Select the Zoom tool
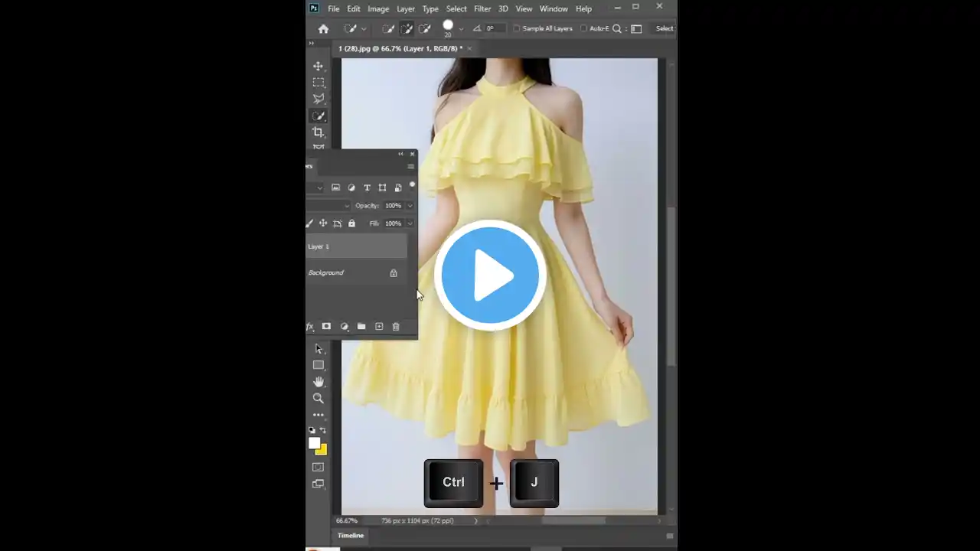 point(318,398)
